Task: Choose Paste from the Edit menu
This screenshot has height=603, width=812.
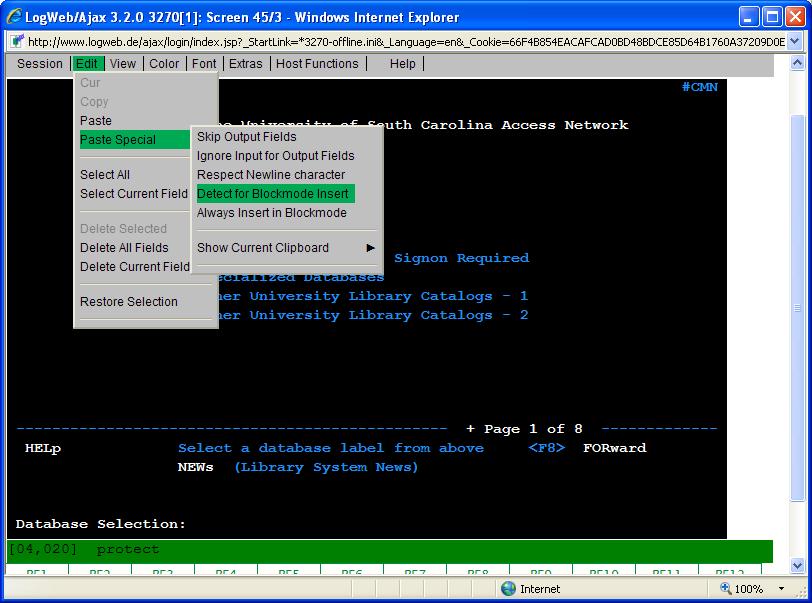Action: pyautogui.click(x=96, y=121)
